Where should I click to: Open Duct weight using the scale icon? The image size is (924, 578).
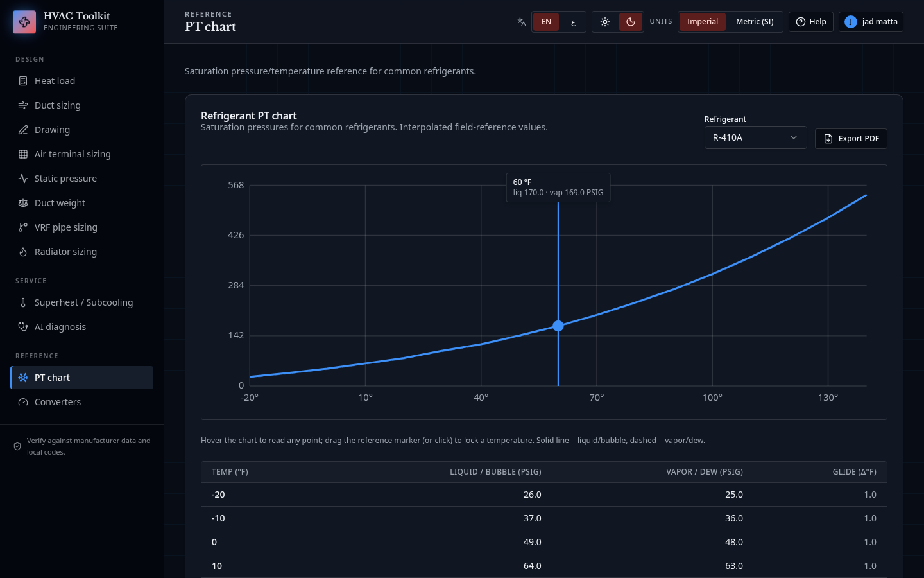tap(23, 203)
